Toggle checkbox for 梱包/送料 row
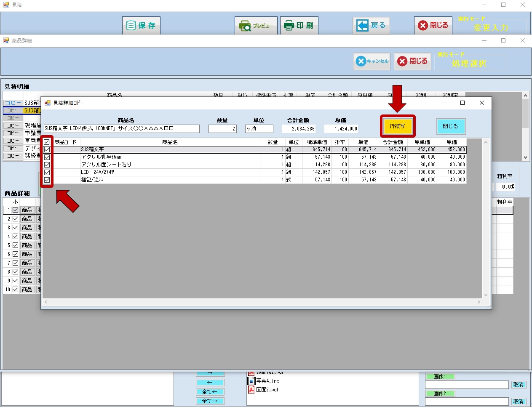Screen dimensions: 532x407 [47, 180]
